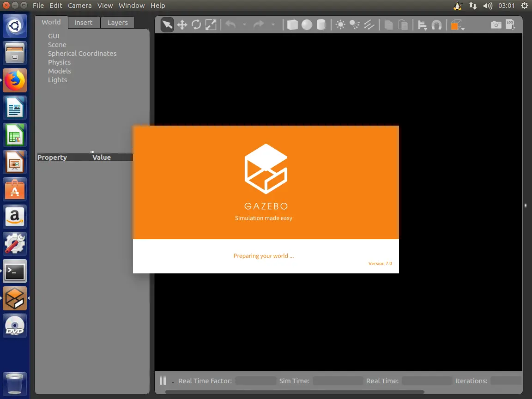The image size is (532, 399).
Task: Click the right-edge panel handle dots
Action: [x=525, y=206]
